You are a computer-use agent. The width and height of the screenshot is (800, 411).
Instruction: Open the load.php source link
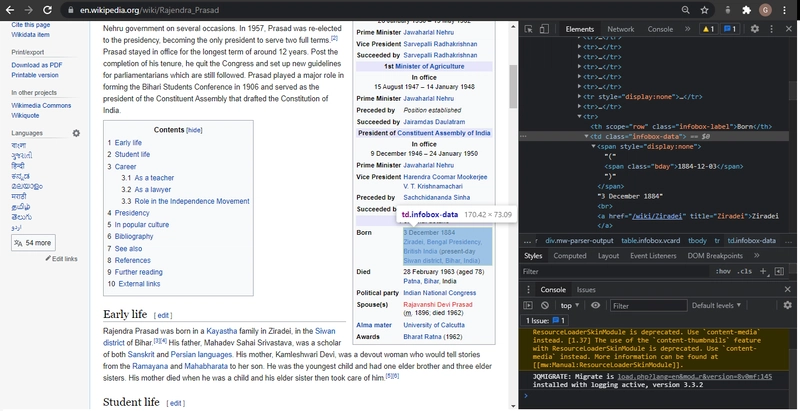click(x=695, y=377)
